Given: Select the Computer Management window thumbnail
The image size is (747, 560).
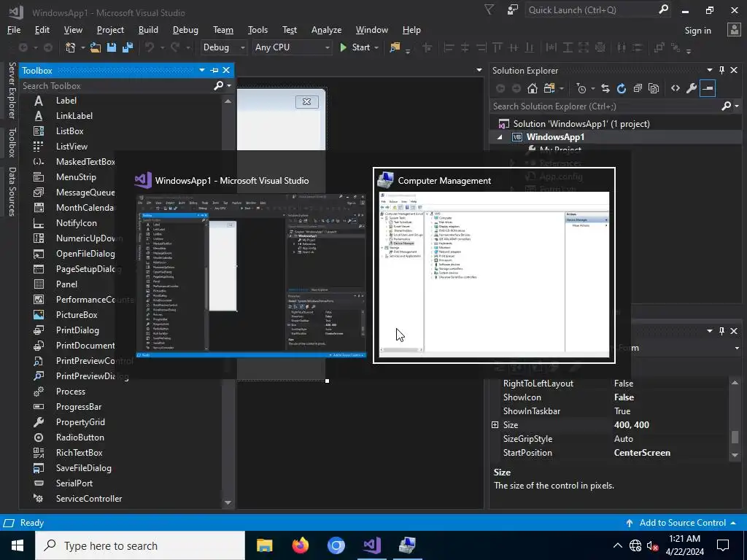Looking at the screenshot, I should (494, 265).
